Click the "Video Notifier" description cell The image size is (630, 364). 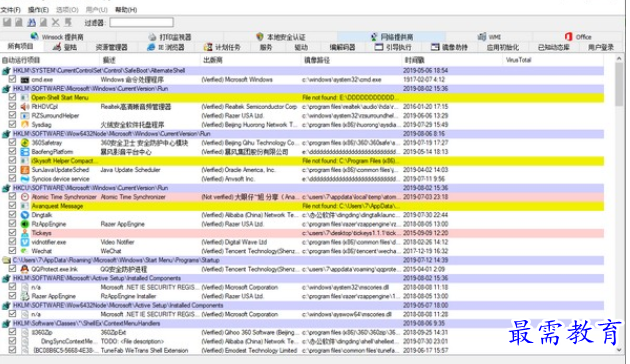click(117, 242)
